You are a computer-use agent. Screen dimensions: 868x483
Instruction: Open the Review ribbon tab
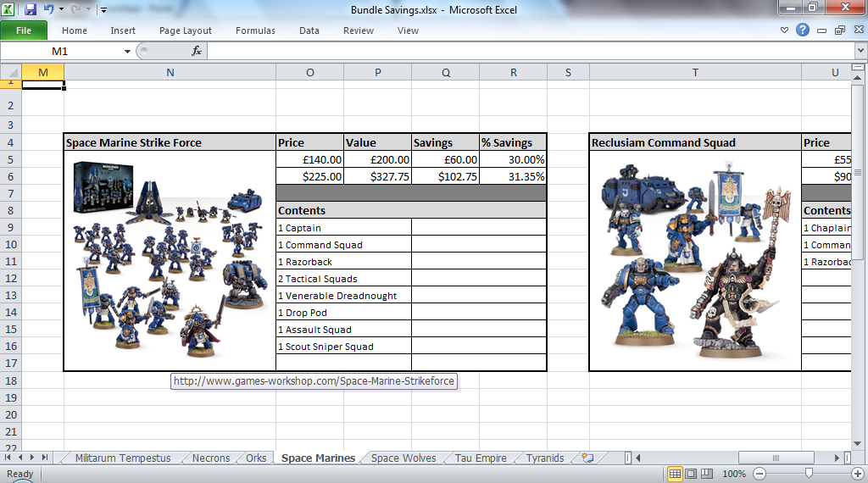(x=359, y=31)
